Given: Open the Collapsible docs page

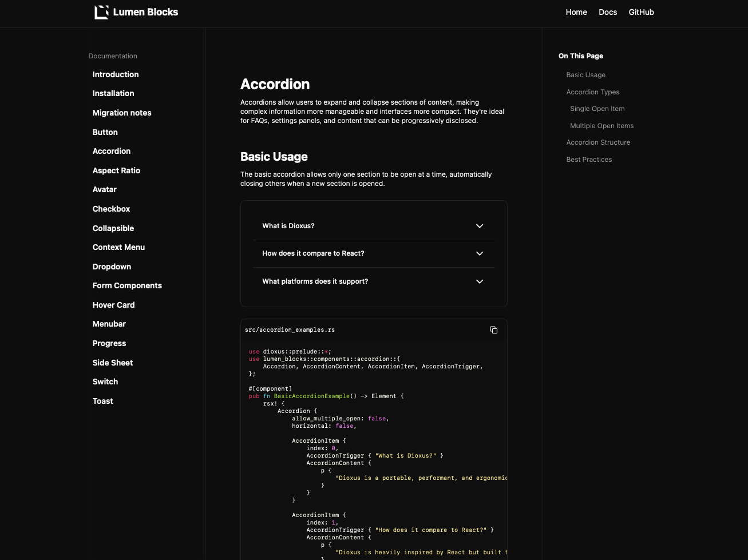Looking at the screenshot, I should [113, 228].
